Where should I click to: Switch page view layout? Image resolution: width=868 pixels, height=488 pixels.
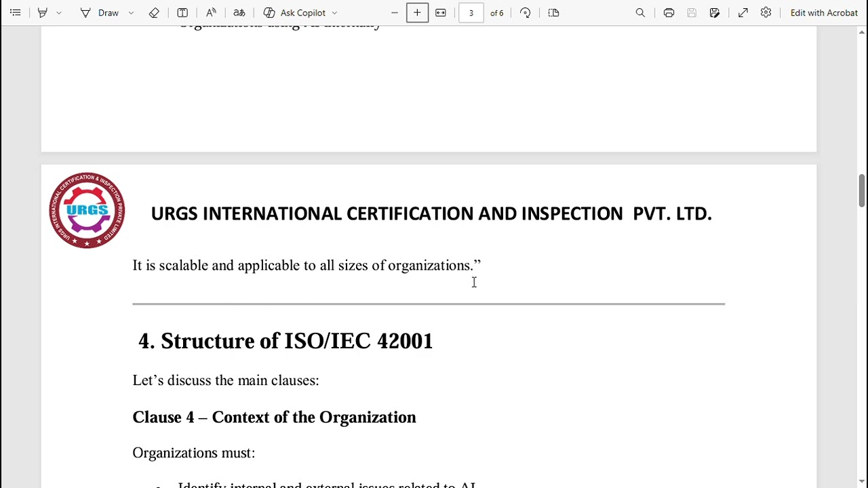[553, 13]
